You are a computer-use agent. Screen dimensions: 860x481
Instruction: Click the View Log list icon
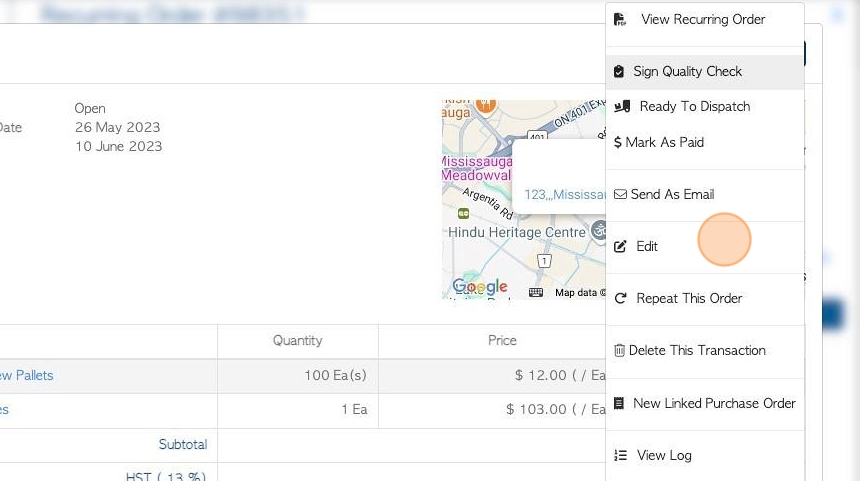(620, 456)
